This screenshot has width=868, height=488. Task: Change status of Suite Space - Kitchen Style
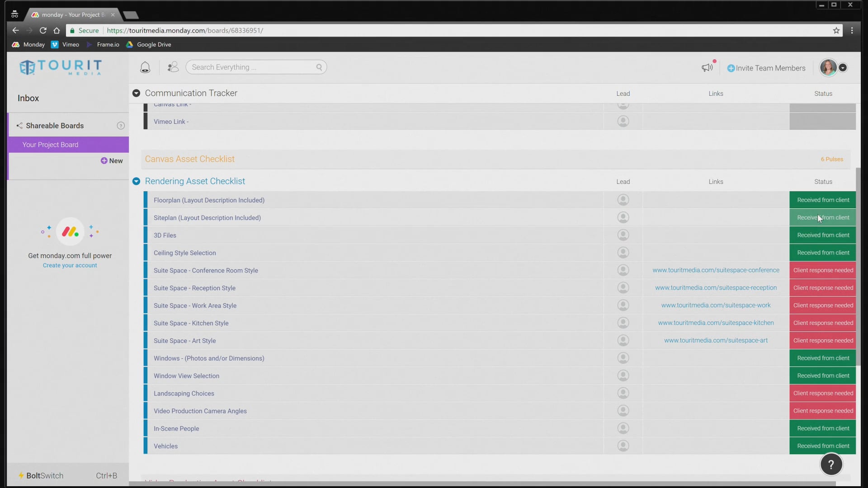(x=822, y=323)
